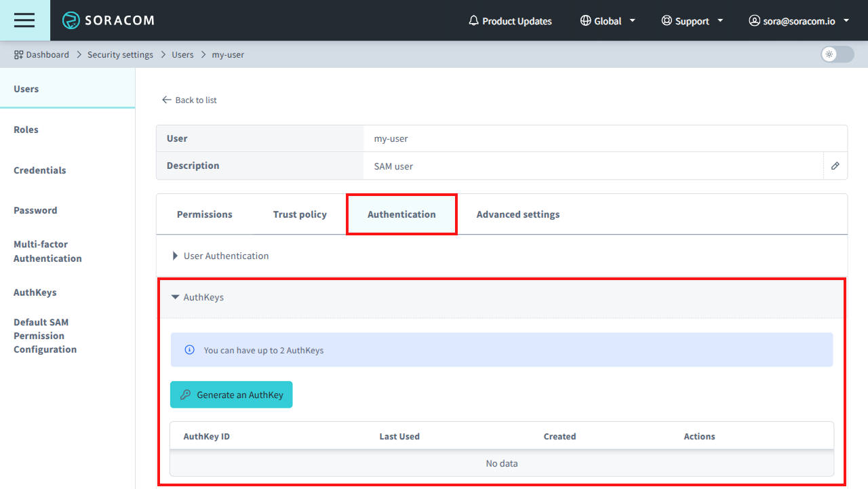
Task: Select Credentials from the sidebar
Action: (39, 170)
